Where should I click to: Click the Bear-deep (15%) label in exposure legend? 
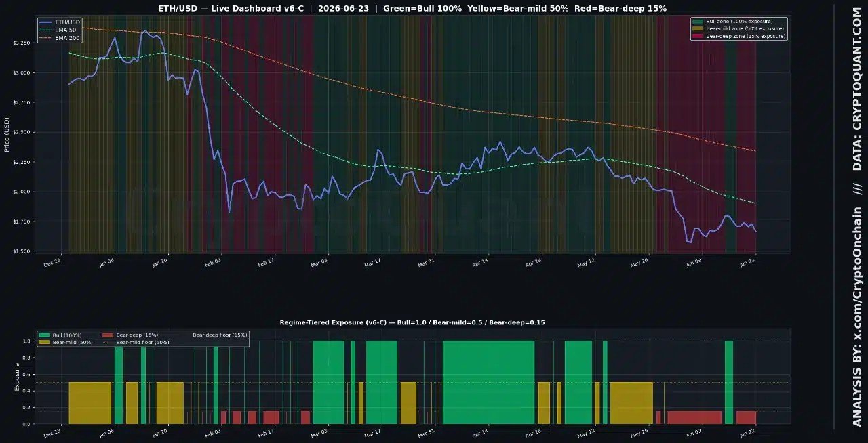pyautogui.click(x=137, y=335)
